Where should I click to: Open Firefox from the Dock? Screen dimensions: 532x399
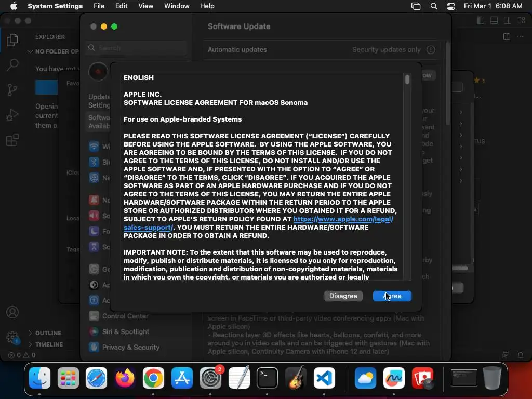coord(125,378)
